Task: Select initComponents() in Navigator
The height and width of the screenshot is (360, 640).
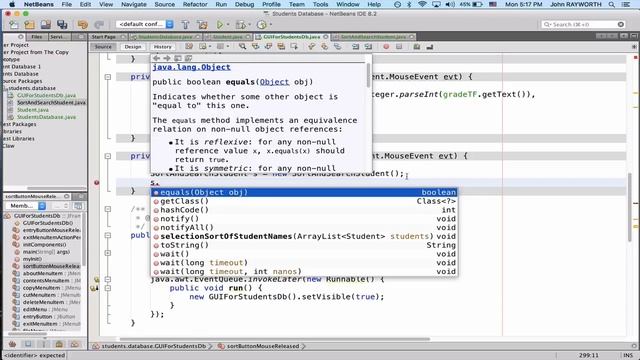Action: point(44,244)
